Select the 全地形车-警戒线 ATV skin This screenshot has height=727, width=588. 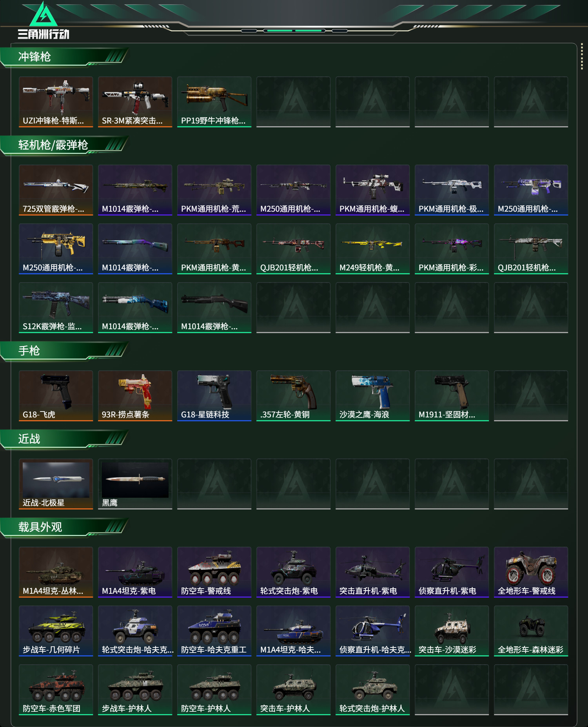[x=531, y=572]
